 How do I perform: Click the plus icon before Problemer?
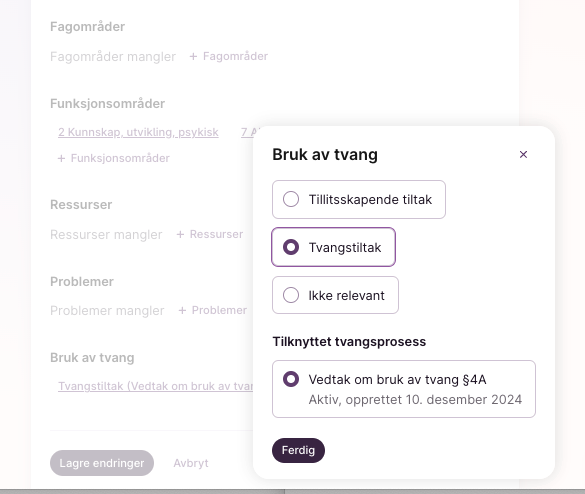click(182, 310)
